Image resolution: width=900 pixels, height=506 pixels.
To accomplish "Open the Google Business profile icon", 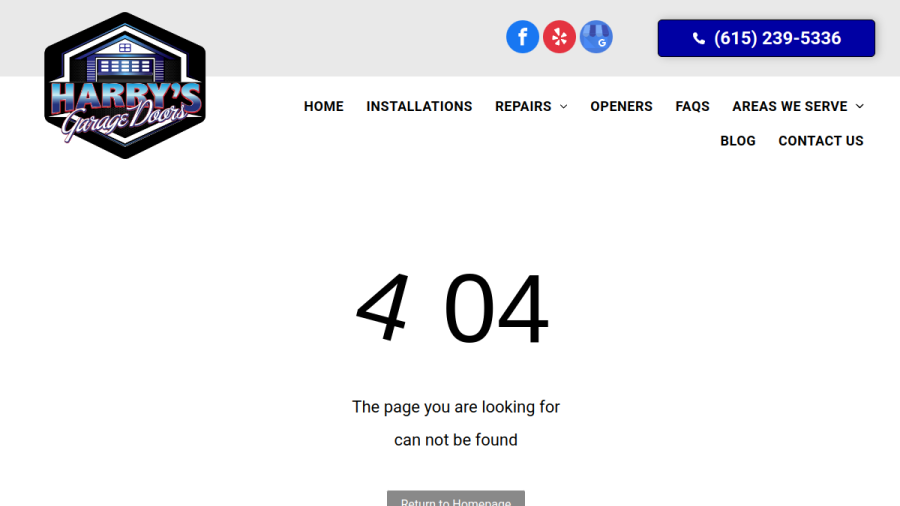I will click(596, 37).
